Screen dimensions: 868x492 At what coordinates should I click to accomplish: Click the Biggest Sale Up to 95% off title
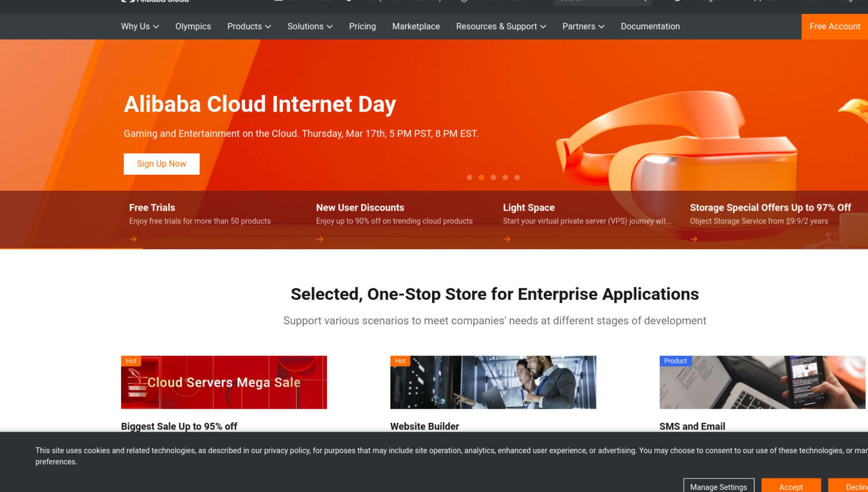click(179, 426)
